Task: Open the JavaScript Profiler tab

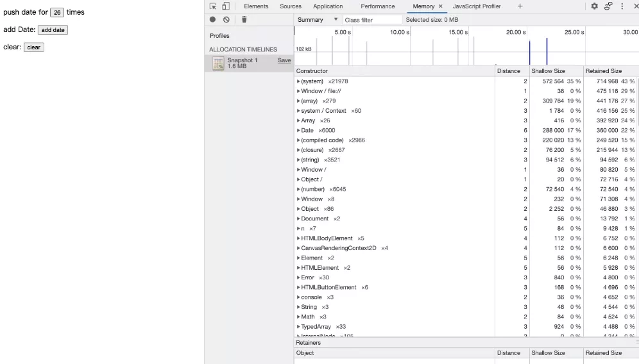Action: pyautogui.click(x=477, y=6)
